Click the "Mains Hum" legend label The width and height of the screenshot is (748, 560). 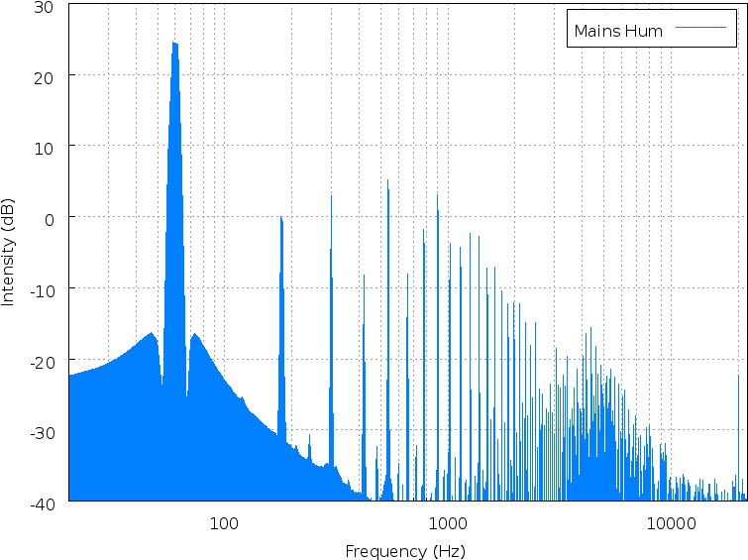click(x=618, y=31)
